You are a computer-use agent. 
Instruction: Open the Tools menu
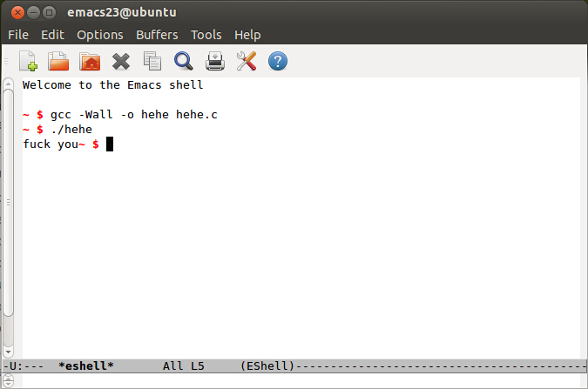click(206, 35)
